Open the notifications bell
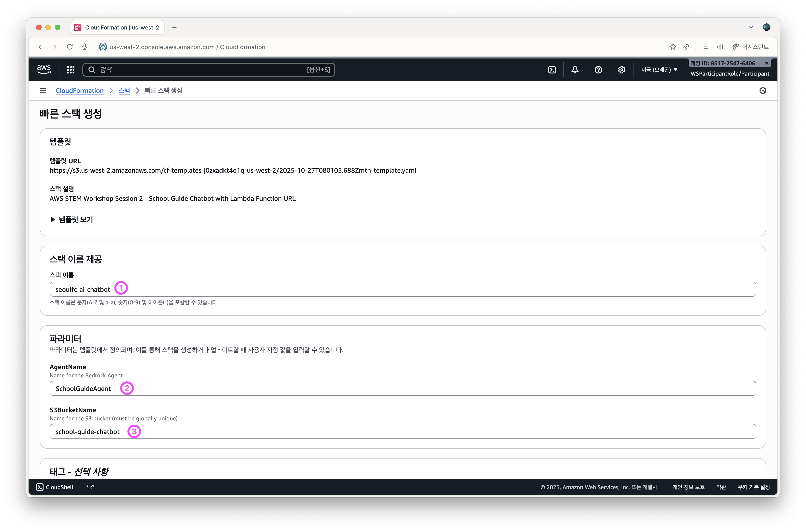The image size is (806, 532). [575, 69]
